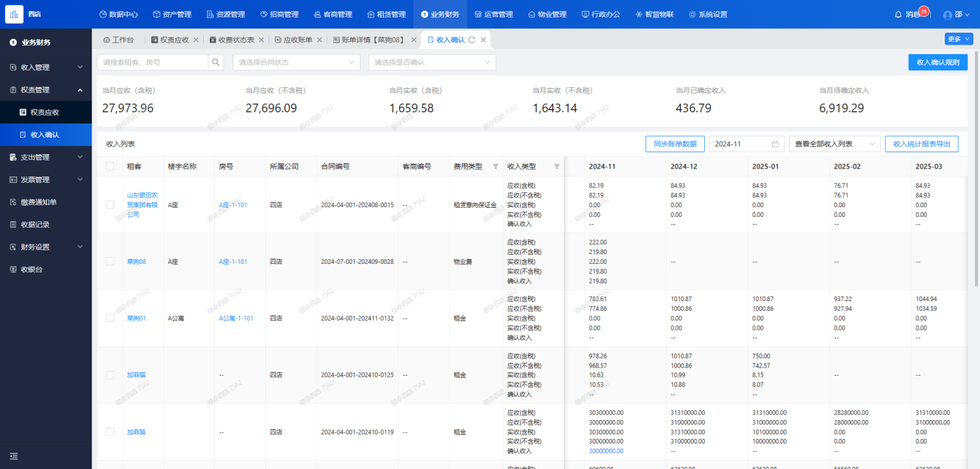
Task: Switch to the 应收账单 tab
Action: (297, 40)
